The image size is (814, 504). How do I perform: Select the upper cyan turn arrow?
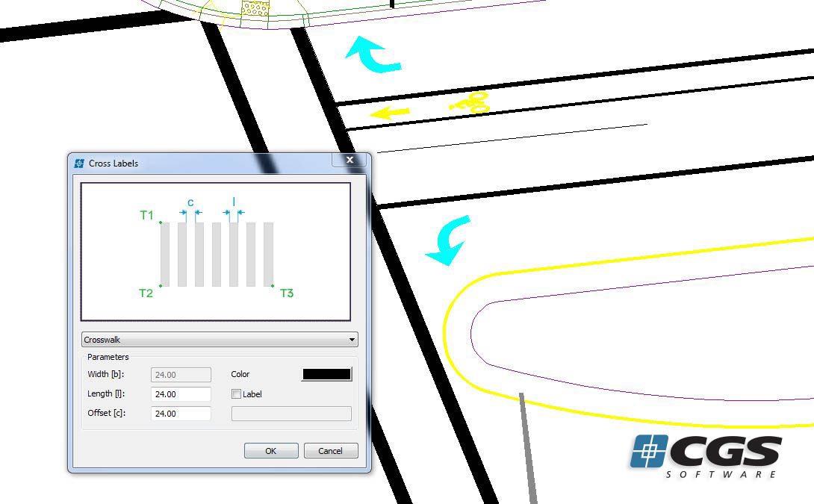click(373, 55)
